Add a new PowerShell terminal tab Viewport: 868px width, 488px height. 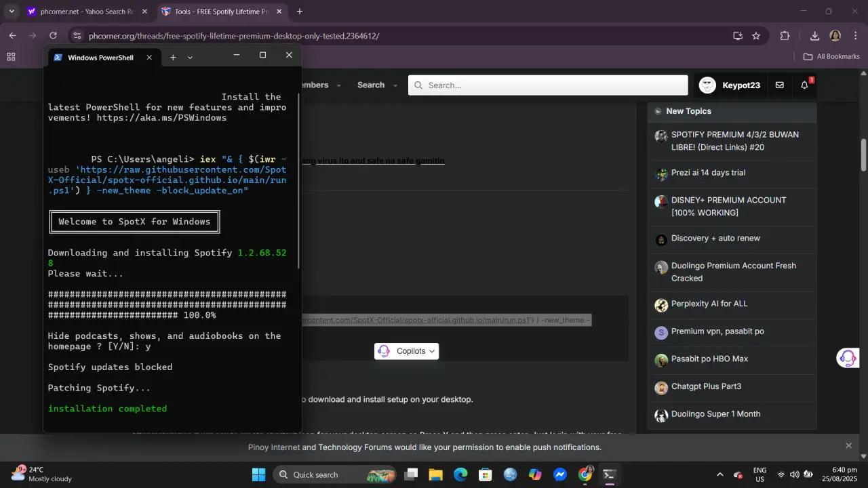(173, 58)
